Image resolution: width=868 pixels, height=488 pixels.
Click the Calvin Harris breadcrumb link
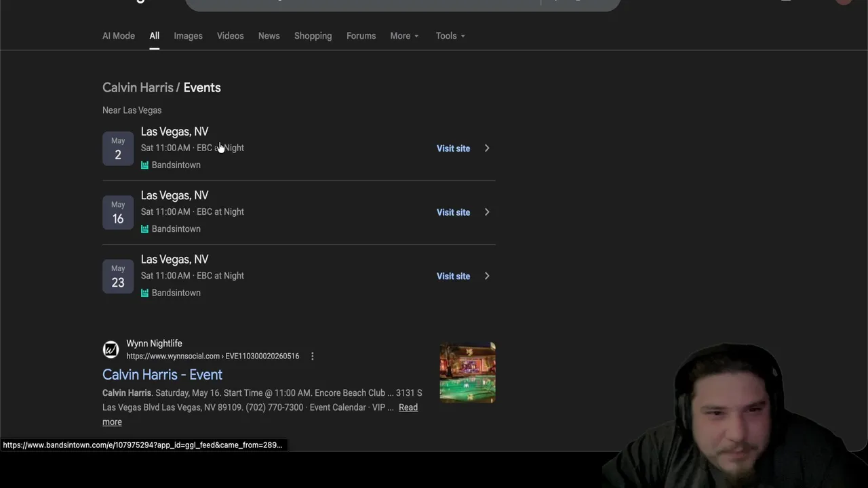click(x=138, y=87)
